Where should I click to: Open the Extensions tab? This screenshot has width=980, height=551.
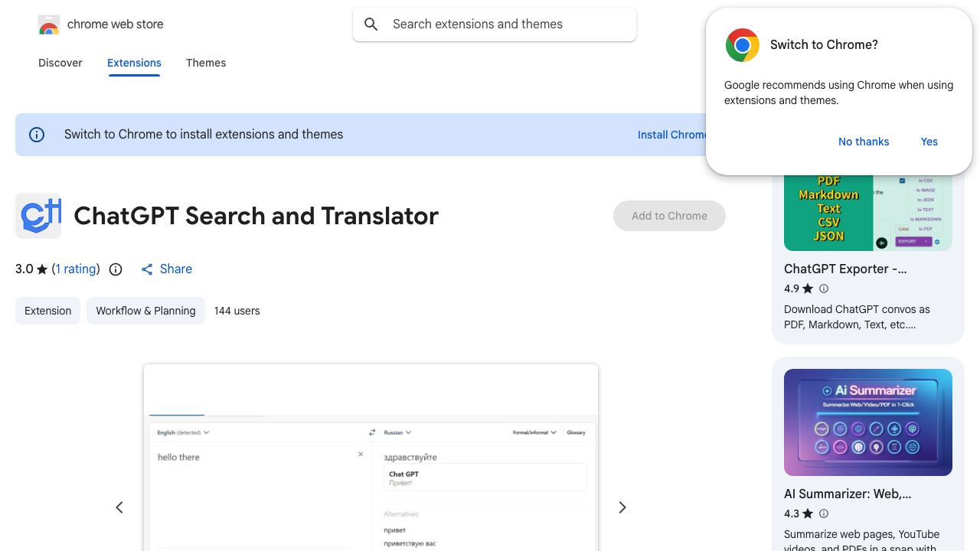(x=134, y=63)
